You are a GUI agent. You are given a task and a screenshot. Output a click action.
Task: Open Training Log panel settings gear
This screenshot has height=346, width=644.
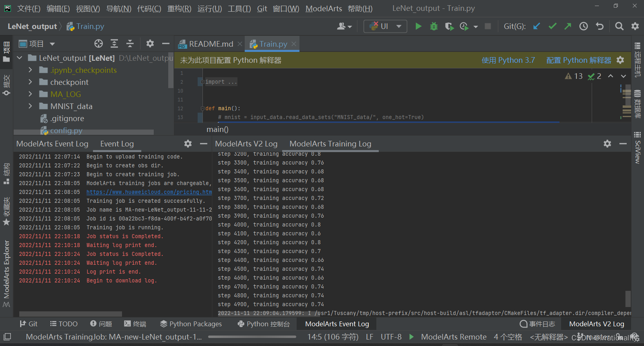point(607,144)
